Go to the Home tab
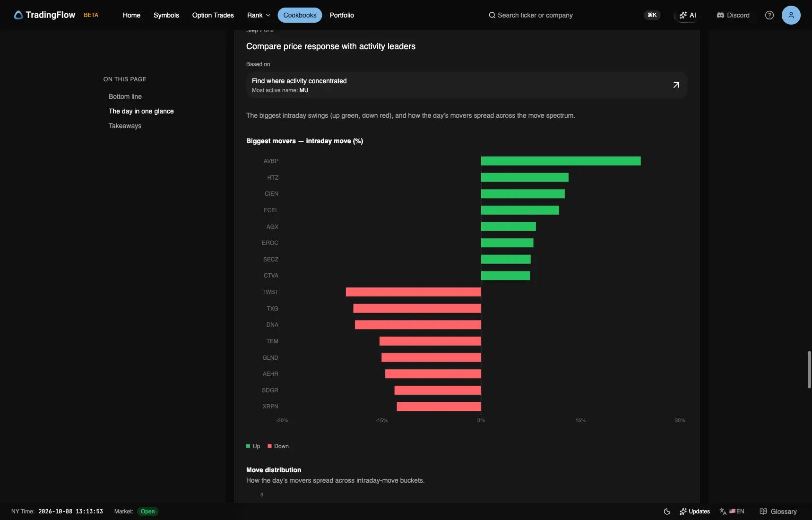 [x=131, y=15]
